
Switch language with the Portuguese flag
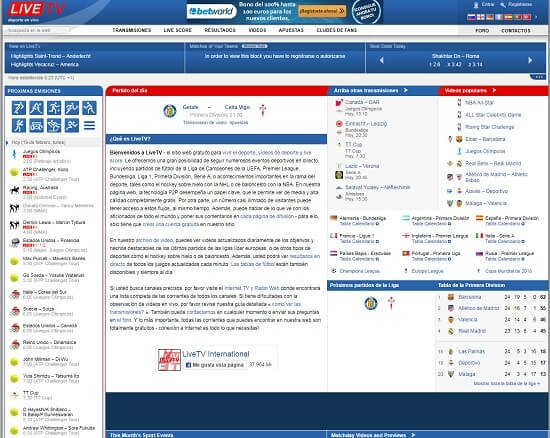pyautogui.click(x=517, y=17)
